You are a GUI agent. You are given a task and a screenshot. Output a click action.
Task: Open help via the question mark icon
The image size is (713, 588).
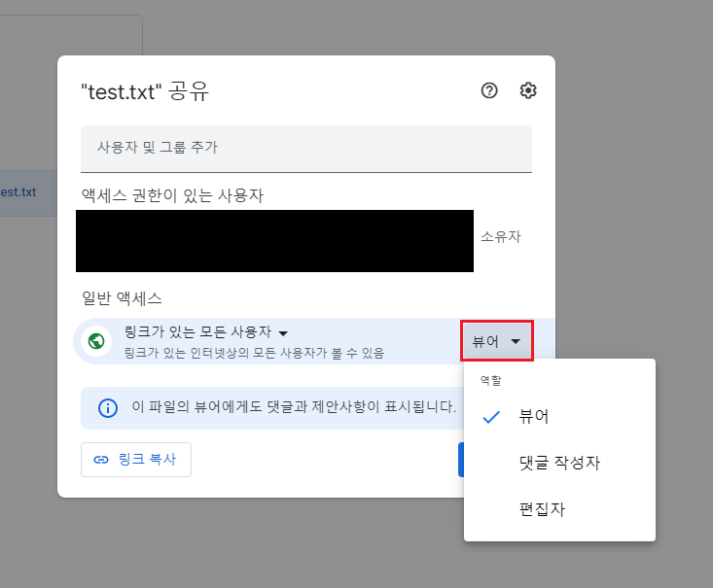coord(489,90)
